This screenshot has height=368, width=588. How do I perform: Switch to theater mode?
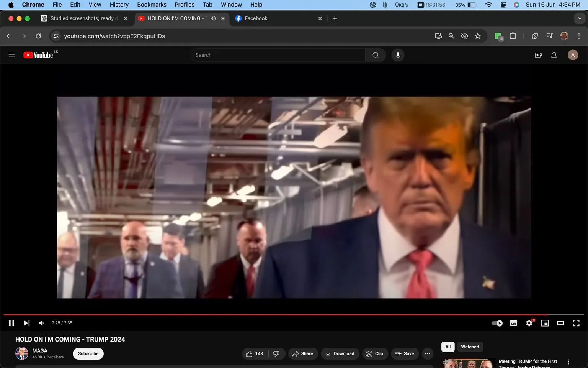(560, 323)
